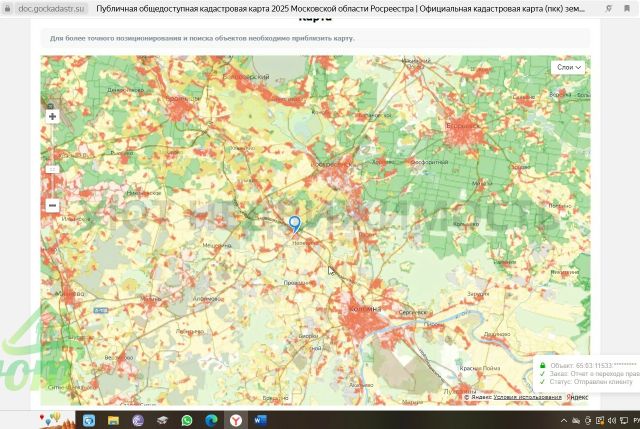Screen dimensions: 640x429
Task: Open the Слои layers dropdown
Action: point(568,67)
